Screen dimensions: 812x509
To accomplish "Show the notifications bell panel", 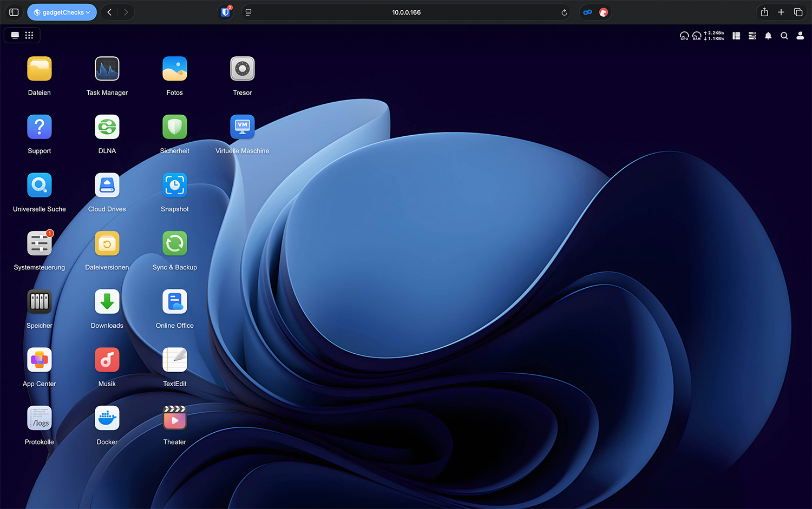I will click(768, 36).
